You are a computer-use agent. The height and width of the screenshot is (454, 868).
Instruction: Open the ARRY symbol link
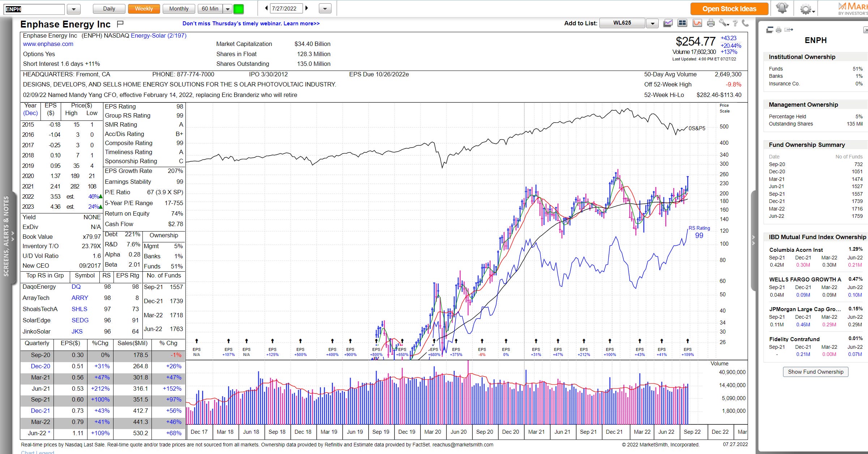[80, 298]
